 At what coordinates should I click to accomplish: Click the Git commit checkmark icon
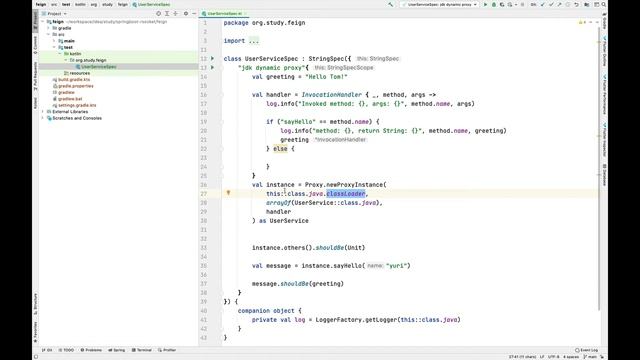[x=551, y=4]
